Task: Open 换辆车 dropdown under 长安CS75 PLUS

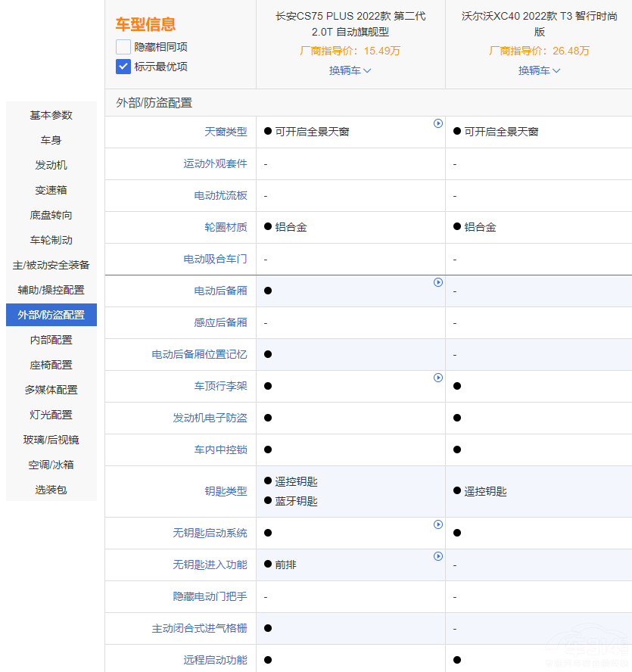Action: tap(350, 70)
